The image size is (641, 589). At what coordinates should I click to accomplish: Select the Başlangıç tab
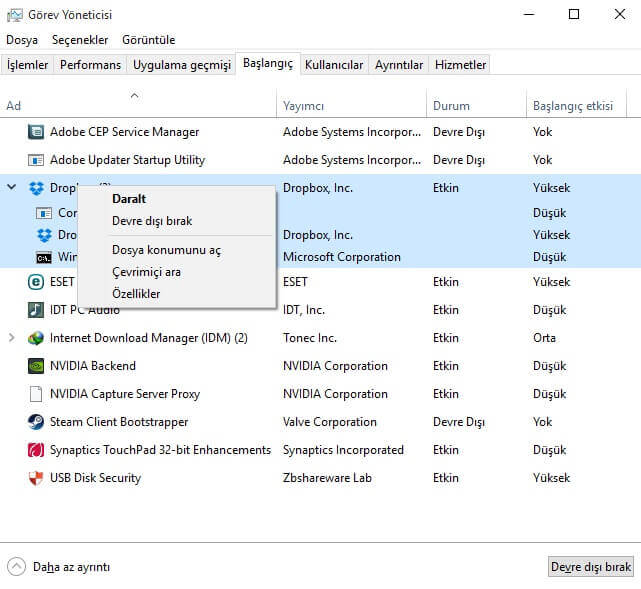(x=268, y=63)
